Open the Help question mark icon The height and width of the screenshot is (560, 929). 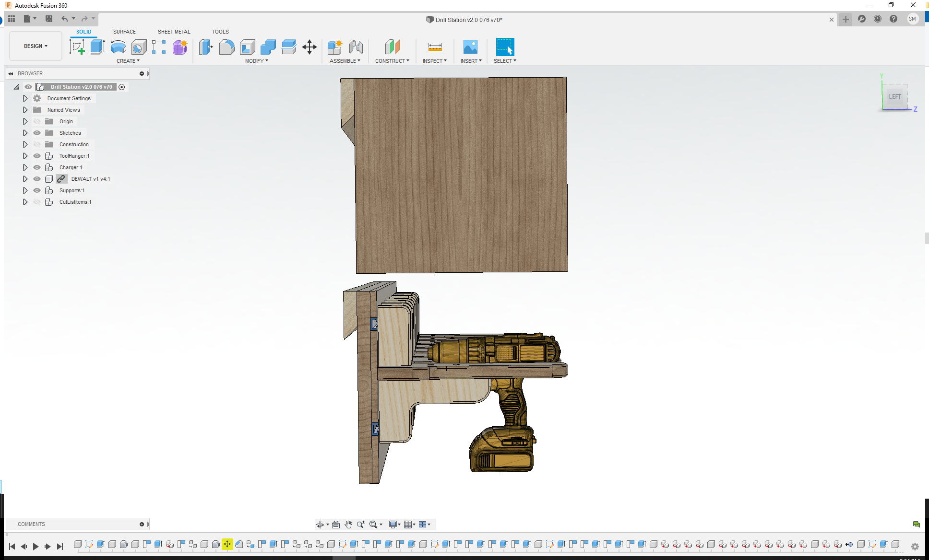click(x=893, y=19)
